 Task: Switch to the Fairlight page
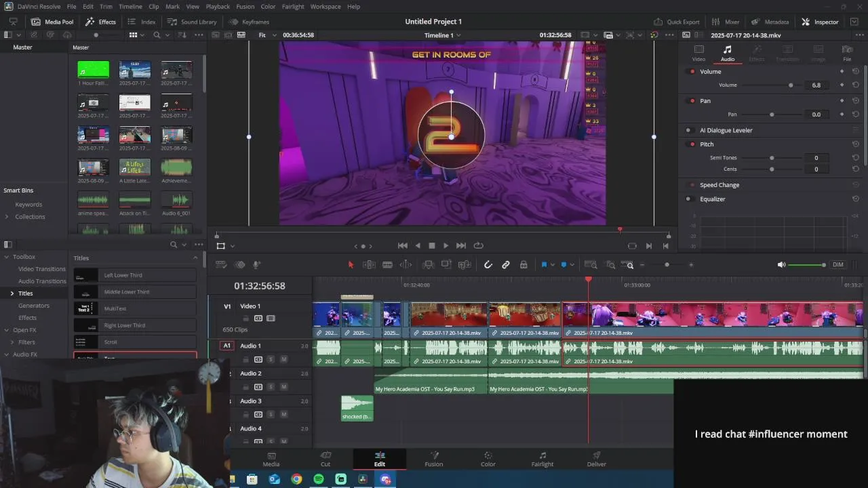coord(542,459)
